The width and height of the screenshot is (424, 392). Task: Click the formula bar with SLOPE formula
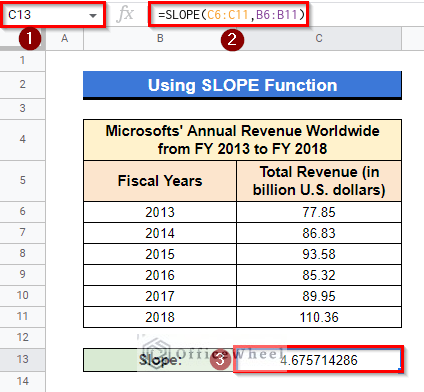click(x=229, y=15)
